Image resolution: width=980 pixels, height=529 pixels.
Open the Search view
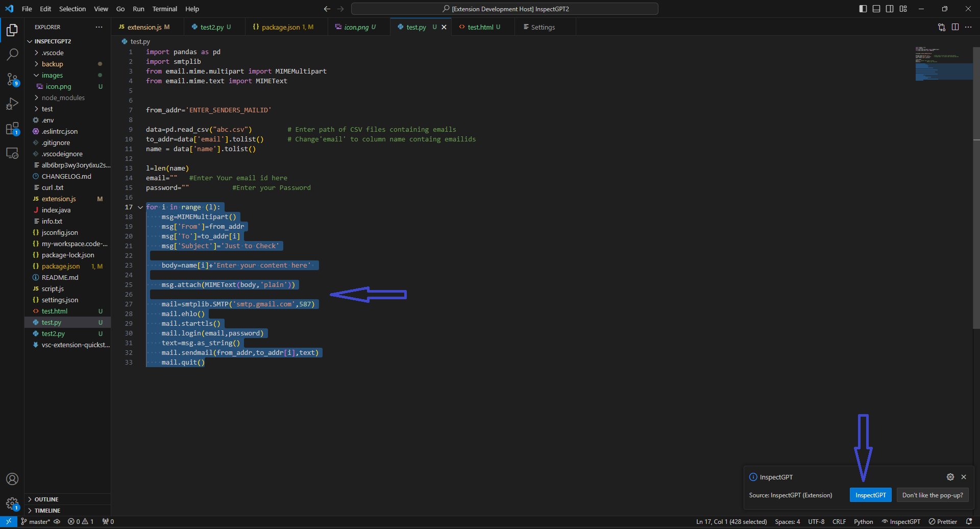point(12,54)
